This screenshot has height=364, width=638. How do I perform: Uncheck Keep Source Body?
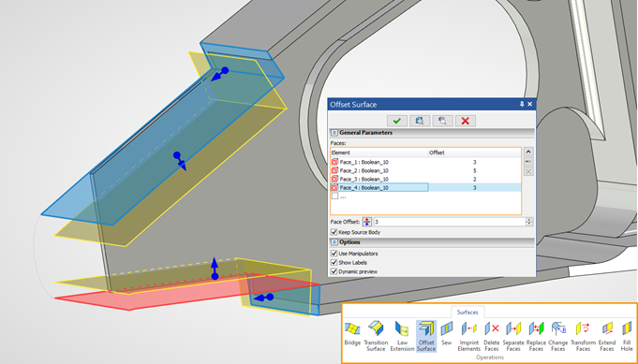tap(334, 232)
